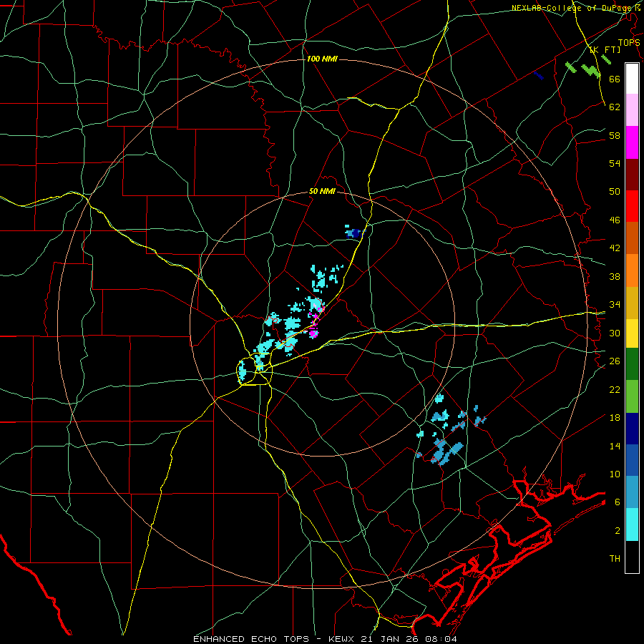Select the light green legend swatch

632,396
